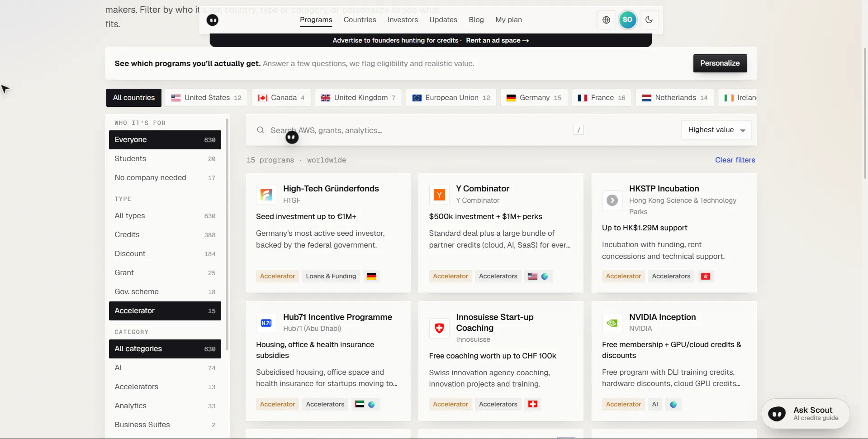The height and width of the screenshot is (439, 868).
Task: Select the Students audience filter
Action: (x=165, y=159)
